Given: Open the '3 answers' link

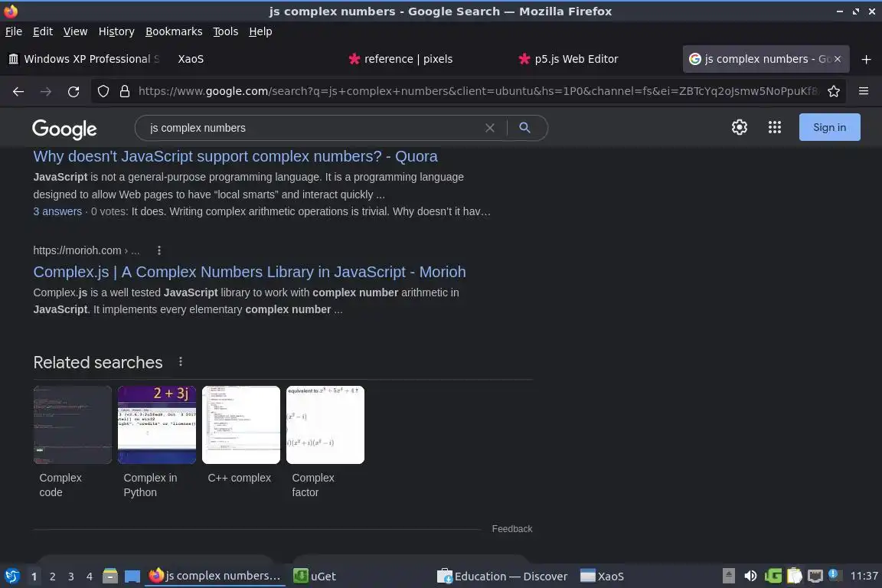Looking at the screenshot, I should click(x=57, y=211).
